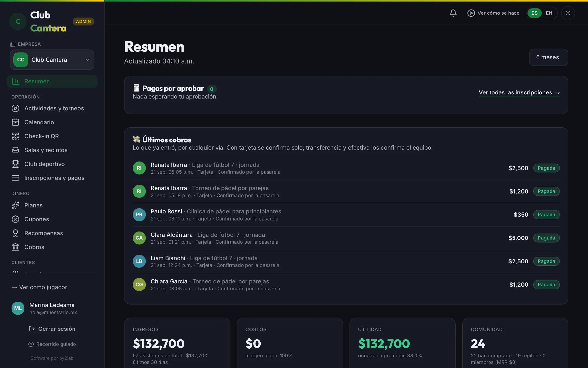588x368 pixels.
Task: Click the Marina Ledesma ML avatar
Action: 18,308
